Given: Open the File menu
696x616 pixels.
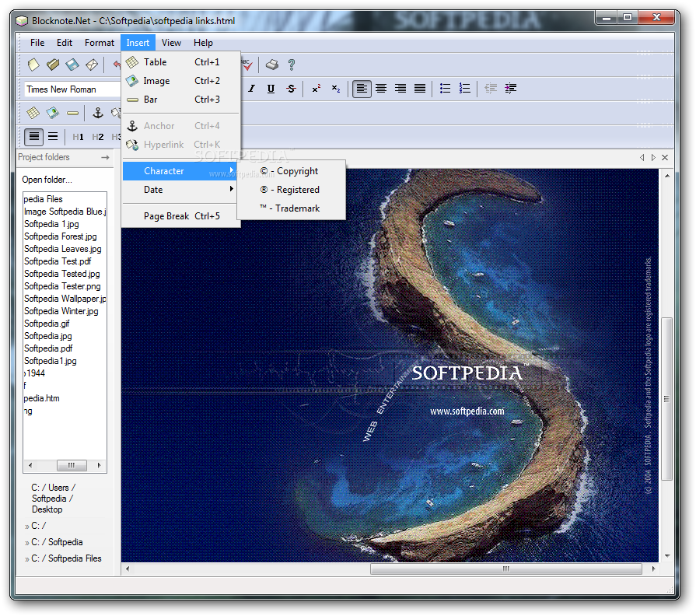Looking at the screenshot, I should point(37,43).
